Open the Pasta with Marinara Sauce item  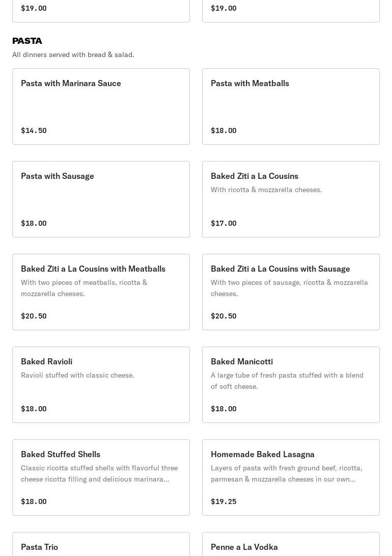(101, 106)
